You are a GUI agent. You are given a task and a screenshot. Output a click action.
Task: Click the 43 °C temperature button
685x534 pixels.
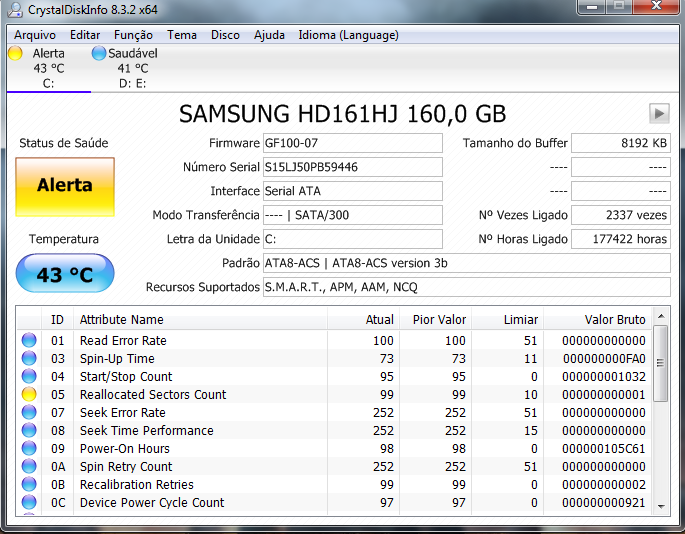pyautogui.click(x=65, y=274)
